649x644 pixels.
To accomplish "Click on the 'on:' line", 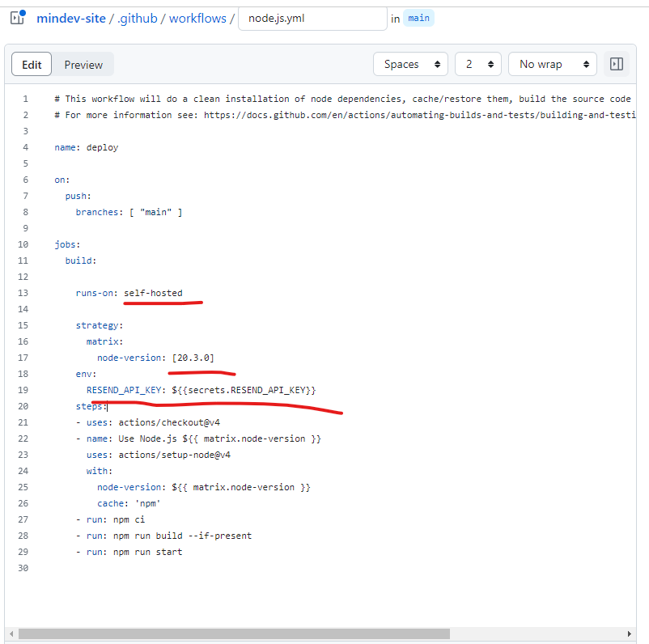I will point(62,180).
